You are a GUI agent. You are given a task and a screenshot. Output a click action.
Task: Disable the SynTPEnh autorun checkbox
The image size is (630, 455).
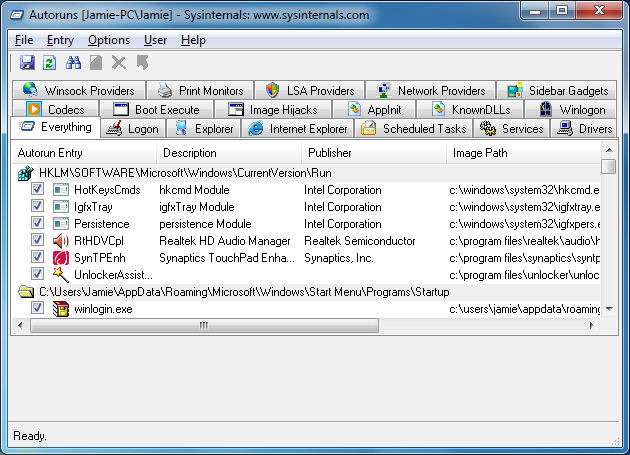coord(37,257)
